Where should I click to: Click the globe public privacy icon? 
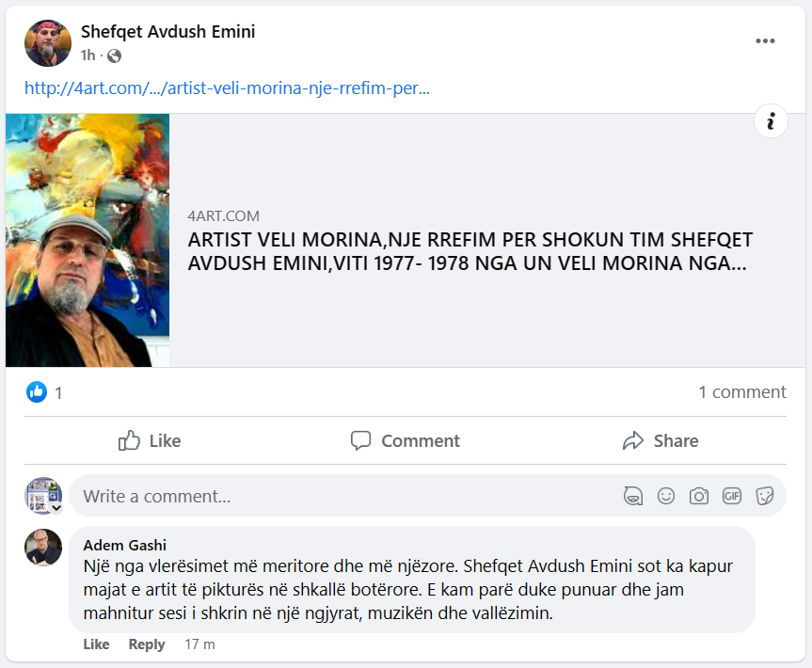tap(114, 56)
